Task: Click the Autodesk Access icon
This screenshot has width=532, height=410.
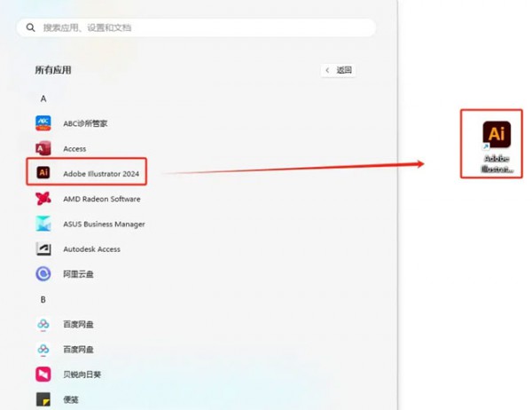Action: (x=43, y=248)
